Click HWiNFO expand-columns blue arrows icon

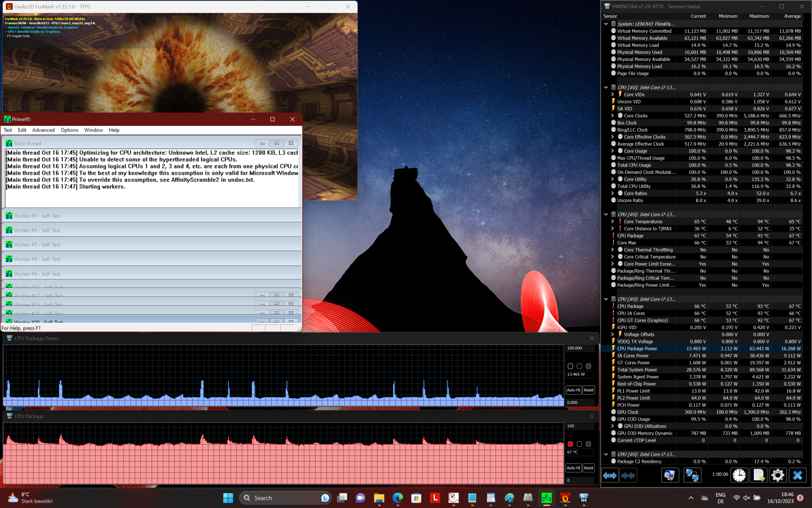point(610,475)
